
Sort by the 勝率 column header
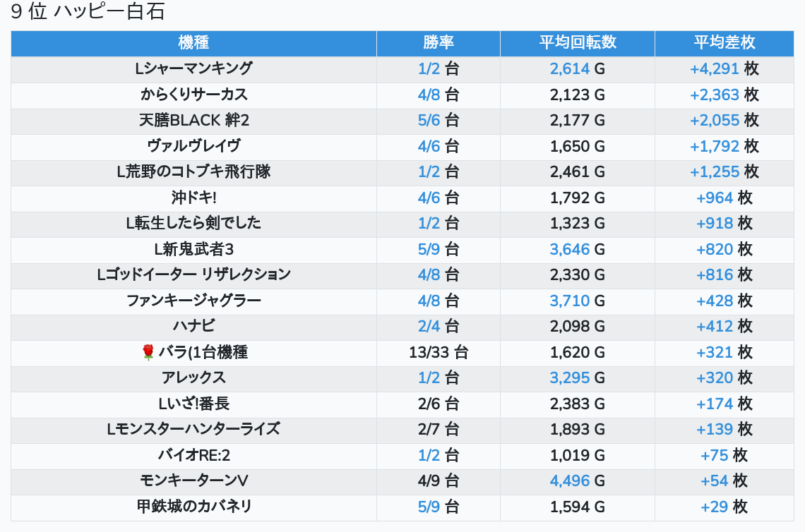(x=438, y=43)
